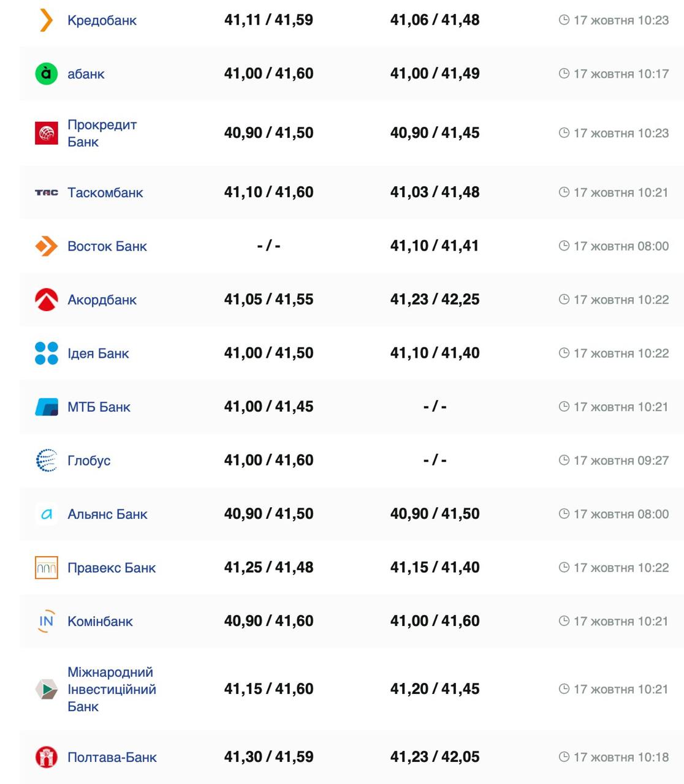Click the Правекс Банк arches logo
The height and width of the screenshot is (784, 684).
pos(47,568)
